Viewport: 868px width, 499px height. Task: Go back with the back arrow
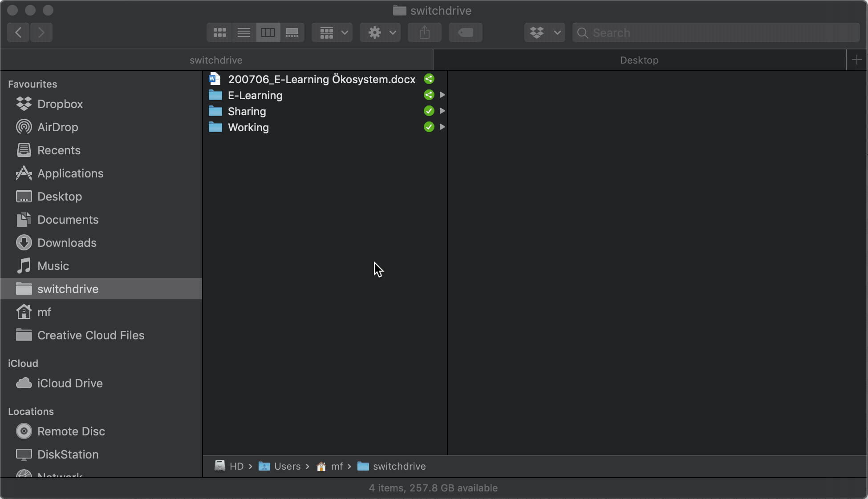click(x=18, y=32)
